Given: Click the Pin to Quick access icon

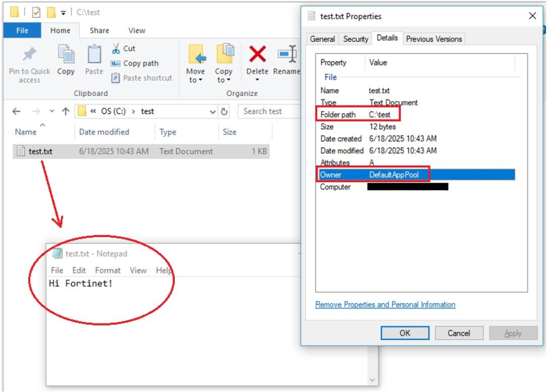Looking at the screenshot, I should [x=29, y=55].
